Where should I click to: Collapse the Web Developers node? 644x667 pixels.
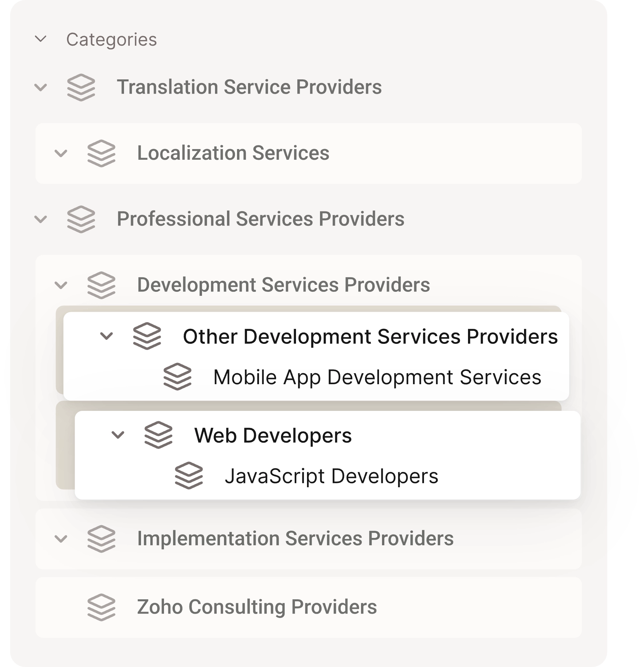click(118, 436)
